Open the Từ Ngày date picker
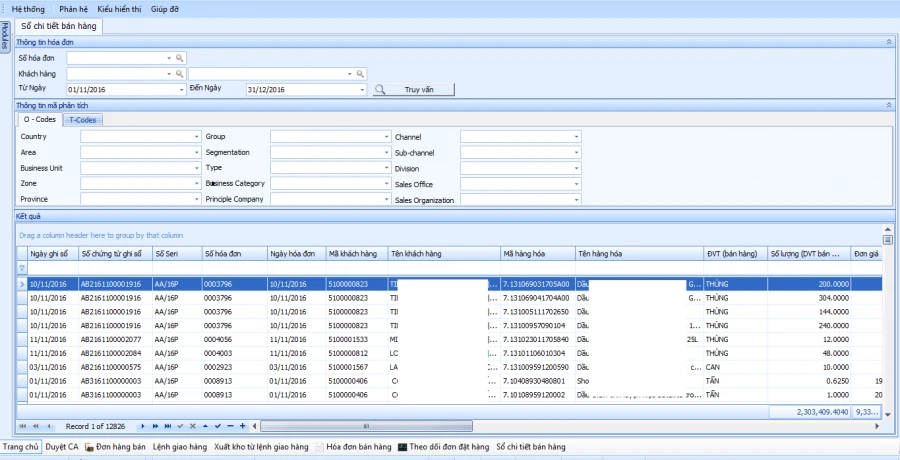Viewport: 900px width, 460px height. pyautogui.click(x=181, y=90)
